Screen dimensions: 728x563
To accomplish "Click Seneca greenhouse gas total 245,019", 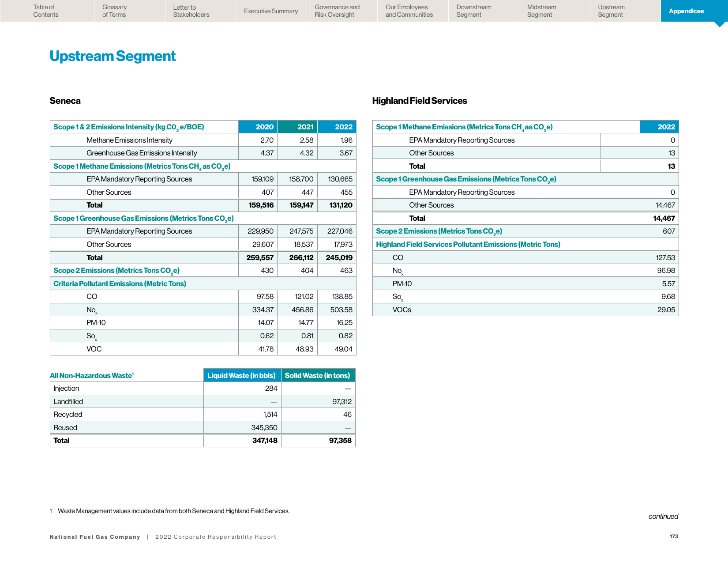I will pyautogui.click(x=339, y=257).
